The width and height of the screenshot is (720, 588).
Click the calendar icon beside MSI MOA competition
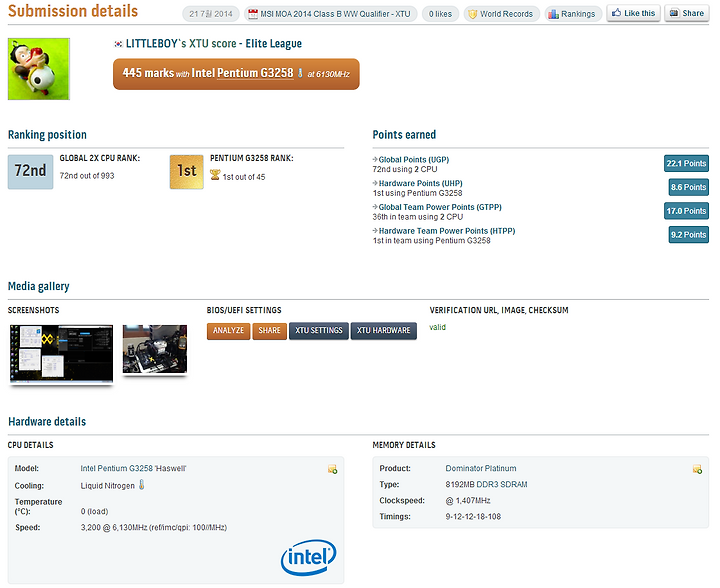[253, 14]
